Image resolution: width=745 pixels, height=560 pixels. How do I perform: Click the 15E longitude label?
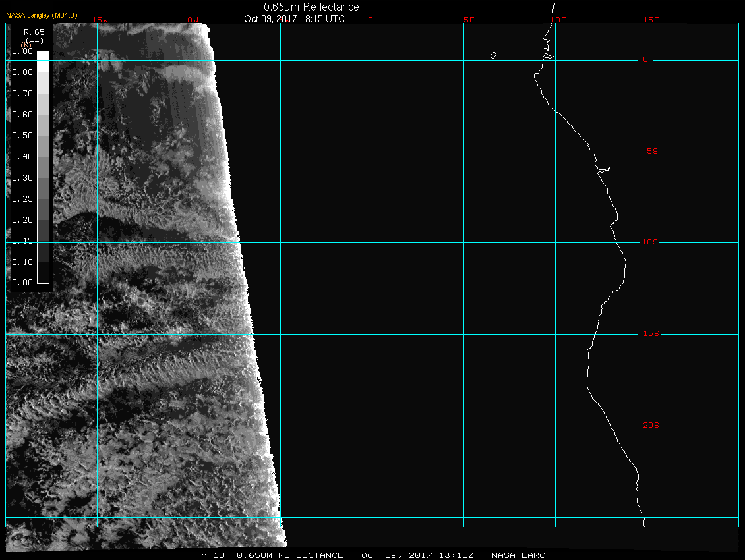click(651, 20)
